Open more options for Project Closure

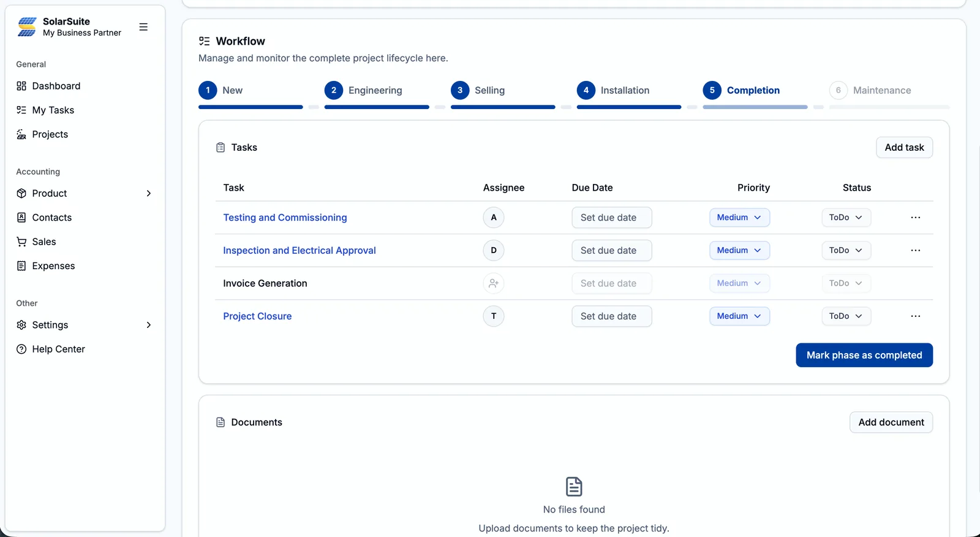click(916, 316)
